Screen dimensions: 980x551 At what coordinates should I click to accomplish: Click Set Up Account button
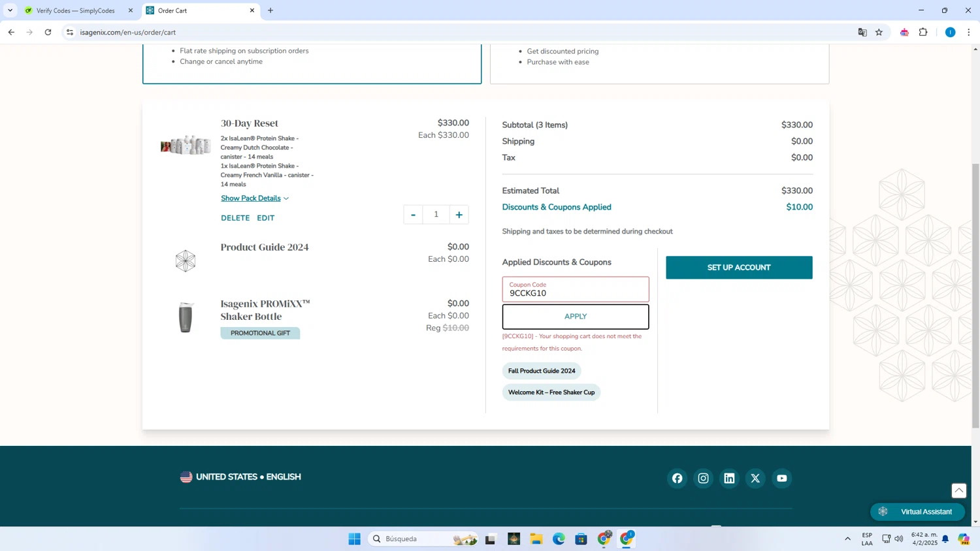[x=739, y=268]
